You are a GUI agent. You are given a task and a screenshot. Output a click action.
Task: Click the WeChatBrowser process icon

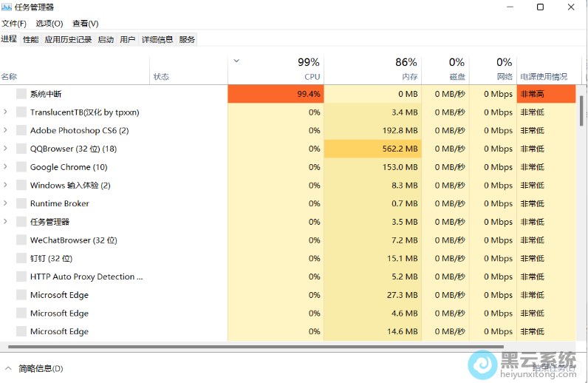21,240
